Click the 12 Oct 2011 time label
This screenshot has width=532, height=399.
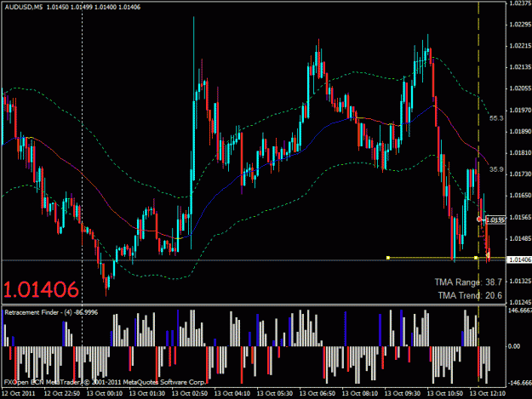point(19,394)
